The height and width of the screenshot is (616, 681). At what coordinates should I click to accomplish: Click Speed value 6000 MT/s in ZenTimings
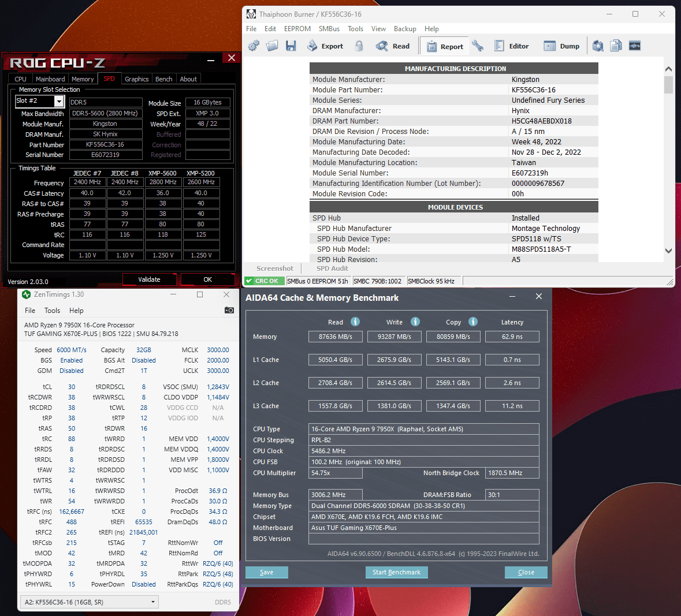pyautogui.click(x=72, y=350)
